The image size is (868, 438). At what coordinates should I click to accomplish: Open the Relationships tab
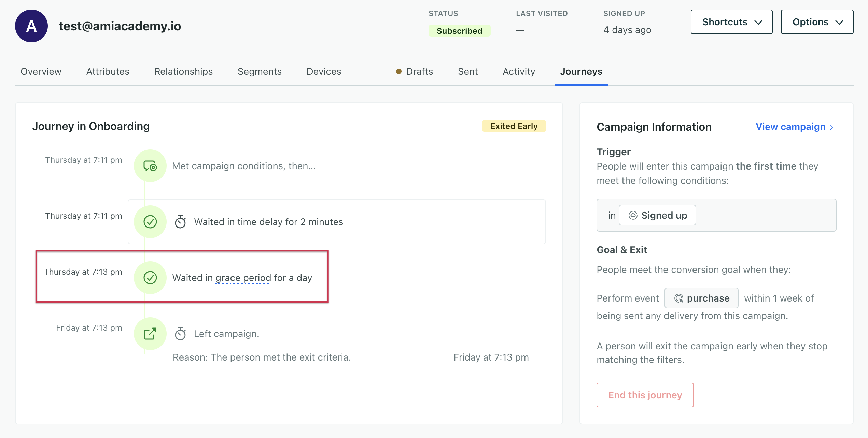[183, 71]
